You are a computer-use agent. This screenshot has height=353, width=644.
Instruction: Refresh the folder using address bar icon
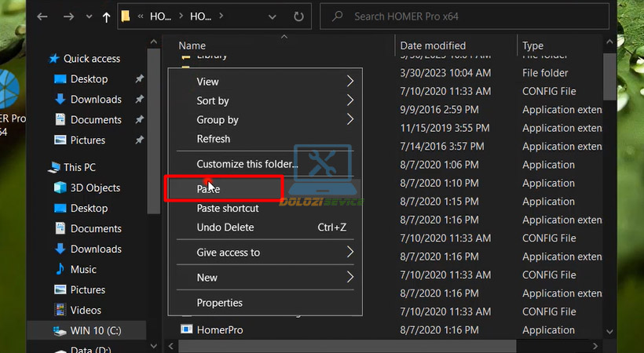pyautogui.click(x=298, y=16)
